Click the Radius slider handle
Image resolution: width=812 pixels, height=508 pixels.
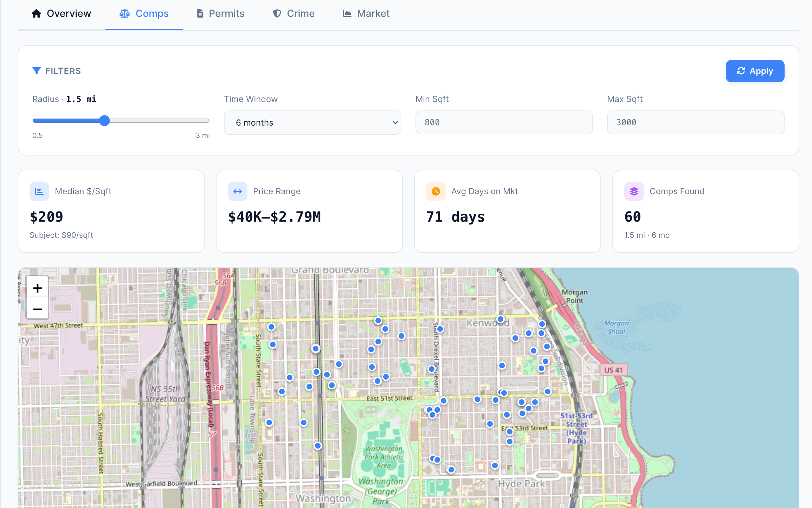point(104,121)
